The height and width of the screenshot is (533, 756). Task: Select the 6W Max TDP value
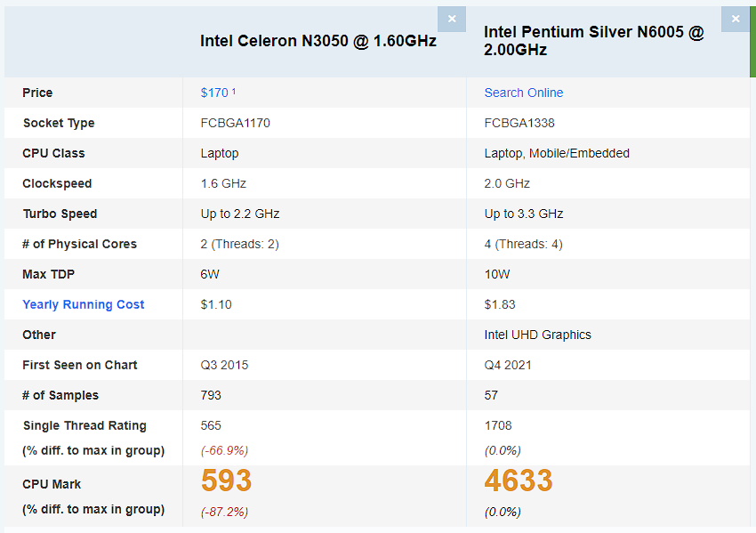[x=210, y=274]
